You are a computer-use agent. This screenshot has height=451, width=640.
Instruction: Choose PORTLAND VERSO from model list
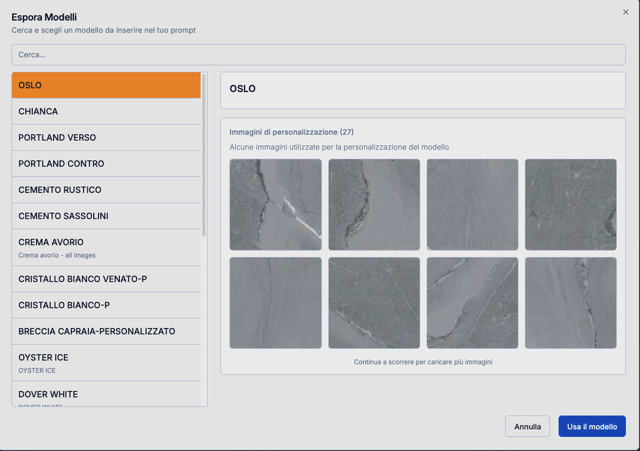coord(106,138)
